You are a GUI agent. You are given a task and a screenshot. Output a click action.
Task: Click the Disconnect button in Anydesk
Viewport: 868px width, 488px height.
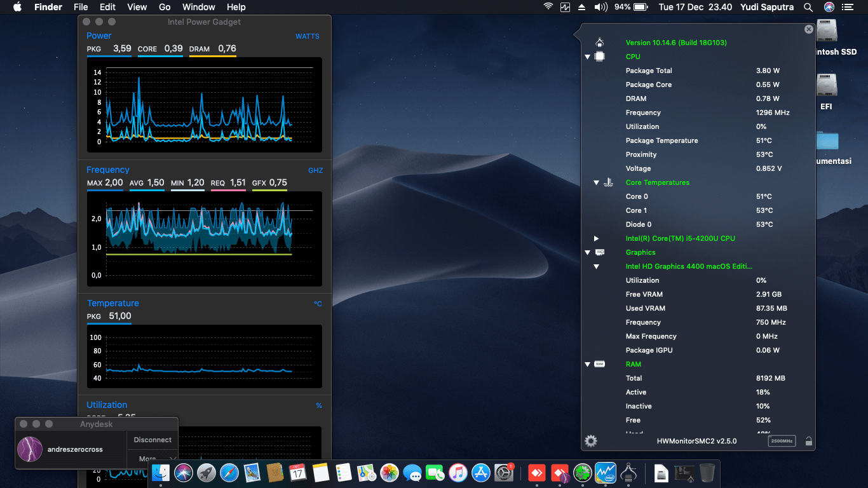pos(153,439)
